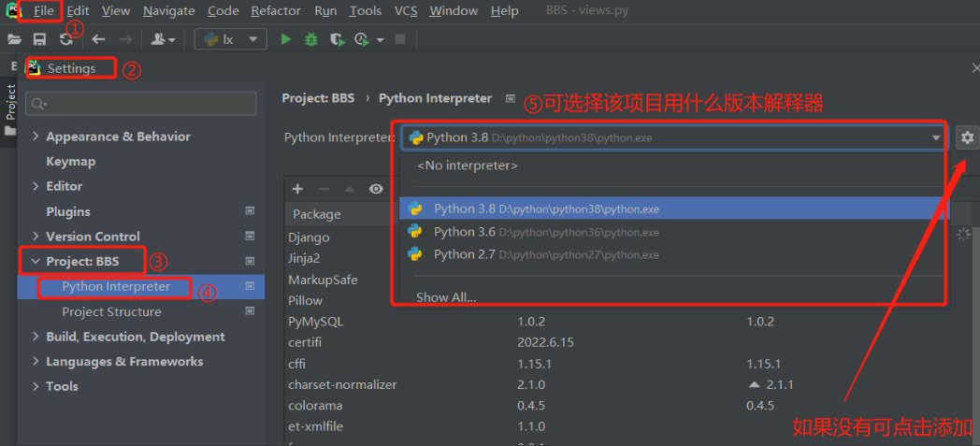Image resolution: width=980 pixels, height=446 pixels.
Task: Open the Window menu
Action: (454, 10)
